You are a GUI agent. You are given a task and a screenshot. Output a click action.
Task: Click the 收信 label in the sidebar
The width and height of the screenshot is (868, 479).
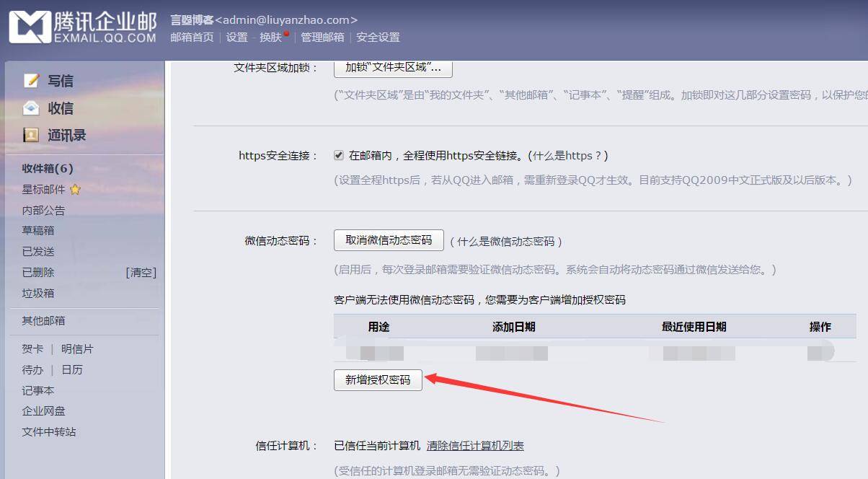pos(61,108)
